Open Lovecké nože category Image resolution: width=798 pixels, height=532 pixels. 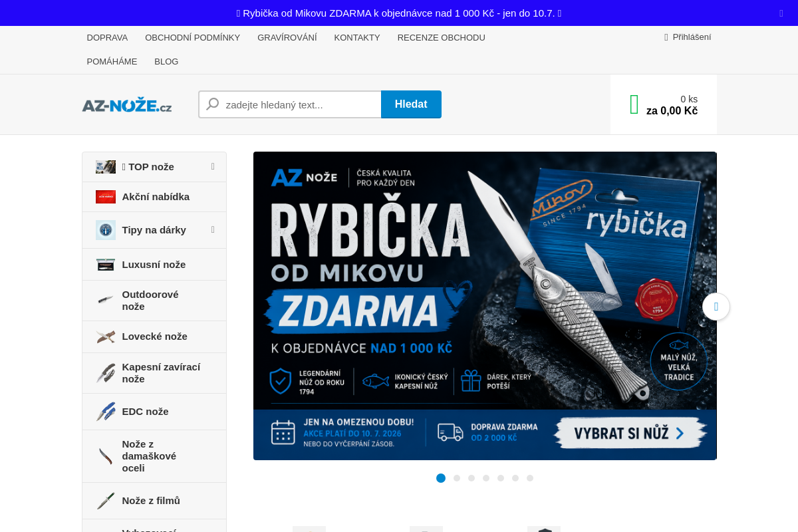point(154,336)
